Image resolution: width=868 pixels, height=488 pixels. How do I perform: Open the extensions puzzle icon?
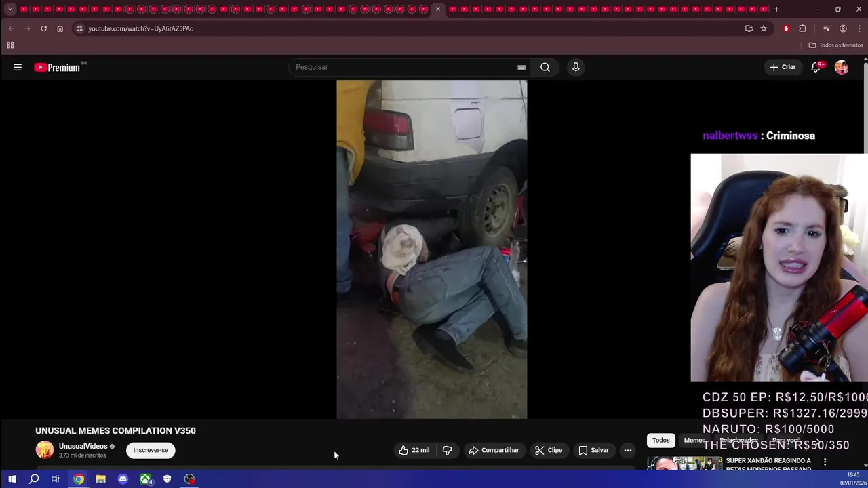click(x=803, y=28)
